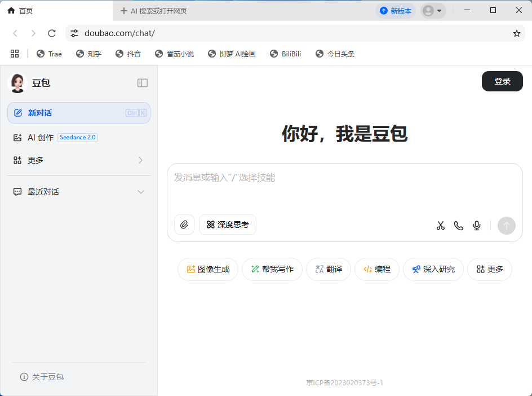Click the browser back arrow
Screen dimensions: 532x396
pos(15,33)
